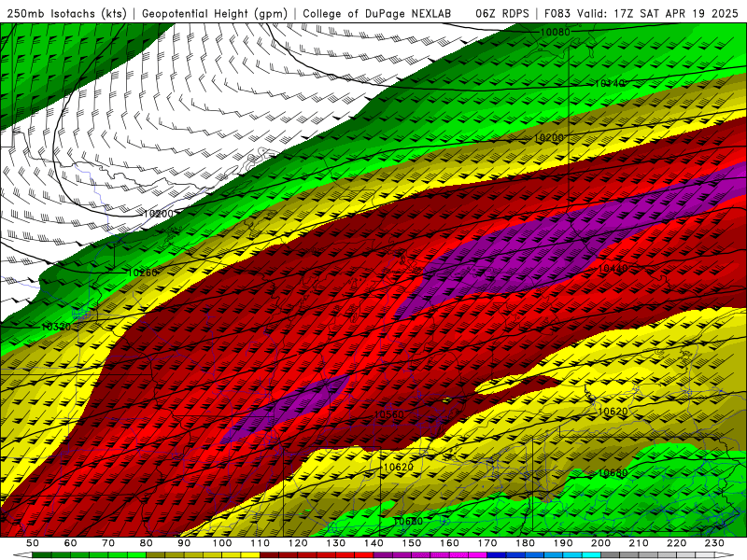
Task: Click the 10320 height contour label
Action: point(56,327)
